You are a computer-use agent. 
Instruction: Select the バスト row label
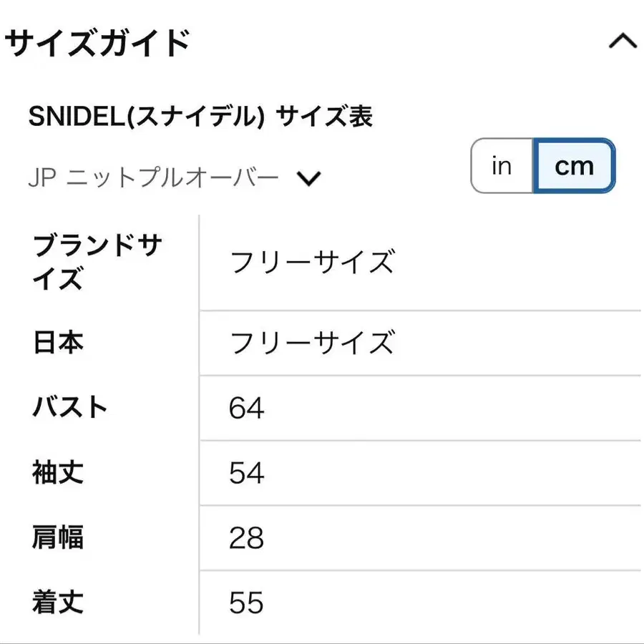pos(69,408)
